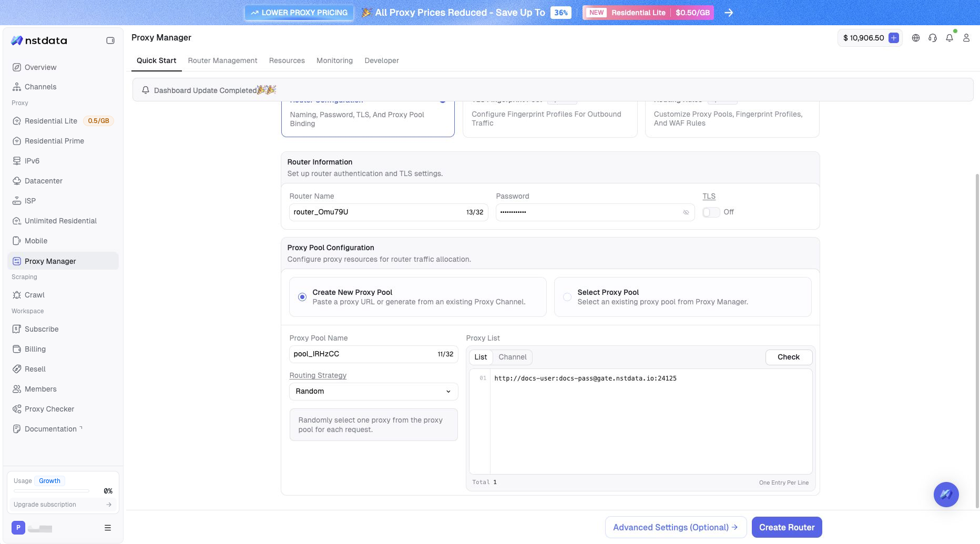Click the usage progress bar

pyautogui.click(x=52, y=491)
